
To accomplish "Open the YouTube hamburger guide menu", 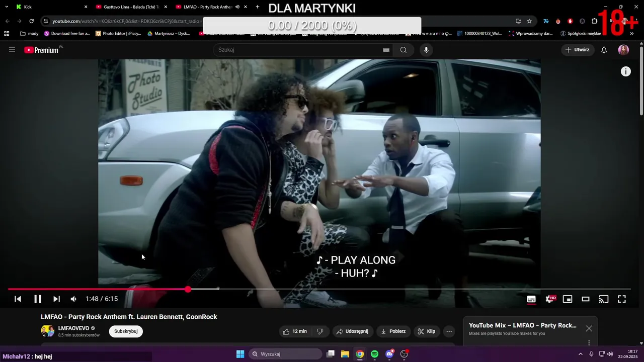I will point(12,50).
